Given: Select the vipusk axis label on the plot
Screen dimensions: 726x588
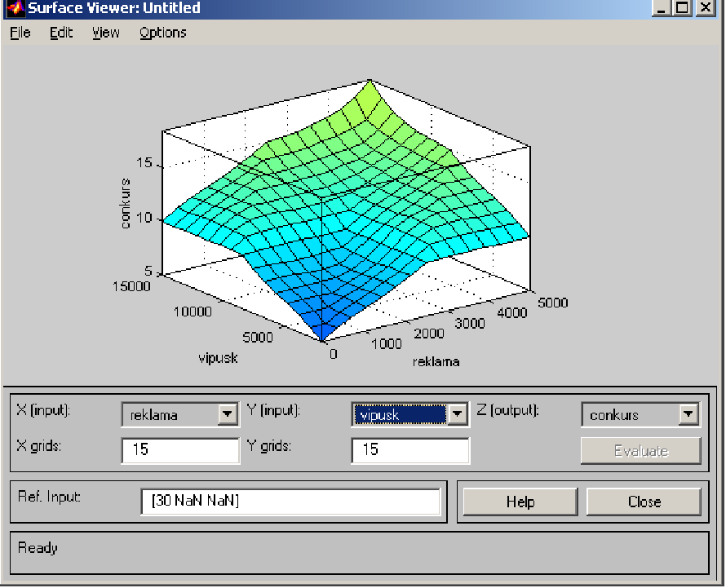Looking at the screenshot, I should [218, 357].
